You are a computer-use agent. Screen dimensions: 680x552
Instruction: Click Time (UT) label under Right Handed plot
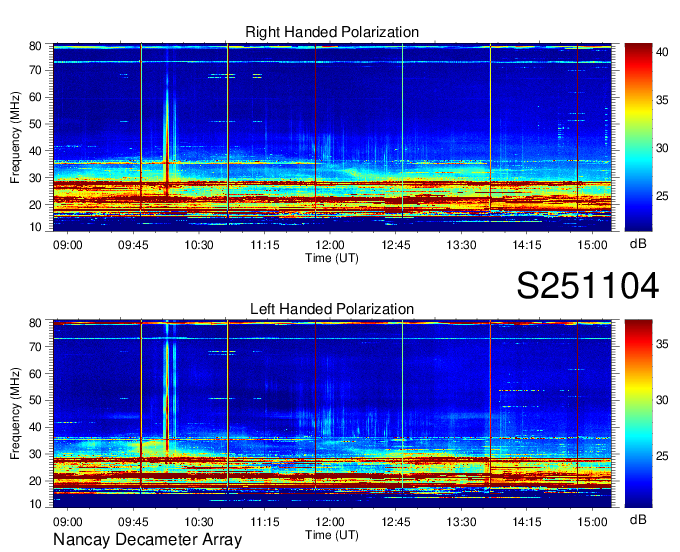(x=331, y=257)
